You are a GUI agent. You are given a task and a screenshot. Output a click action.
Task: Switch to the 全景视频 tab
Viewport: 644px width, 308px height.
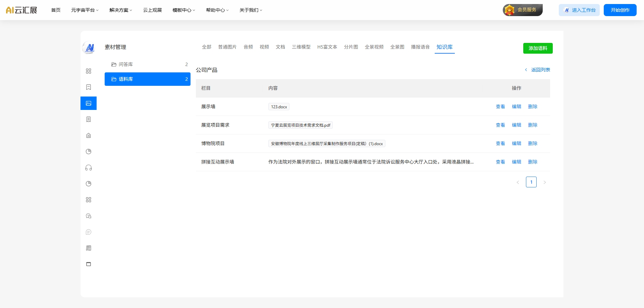tap(374, 47)
